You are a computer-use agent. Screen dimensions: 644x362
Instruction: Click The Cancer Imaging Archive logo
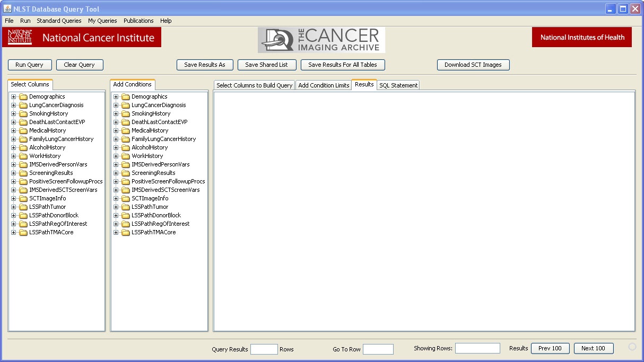tap(321, 40)
